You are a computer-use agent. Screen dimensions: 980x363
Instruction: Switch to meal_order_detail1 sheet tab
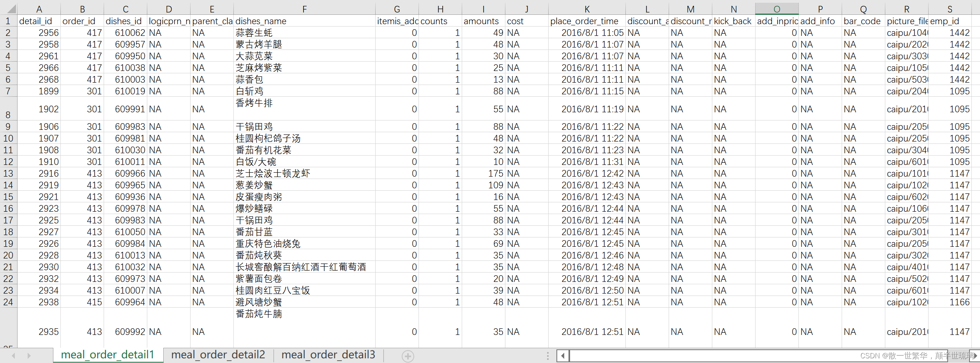click(x=108, y=355)
